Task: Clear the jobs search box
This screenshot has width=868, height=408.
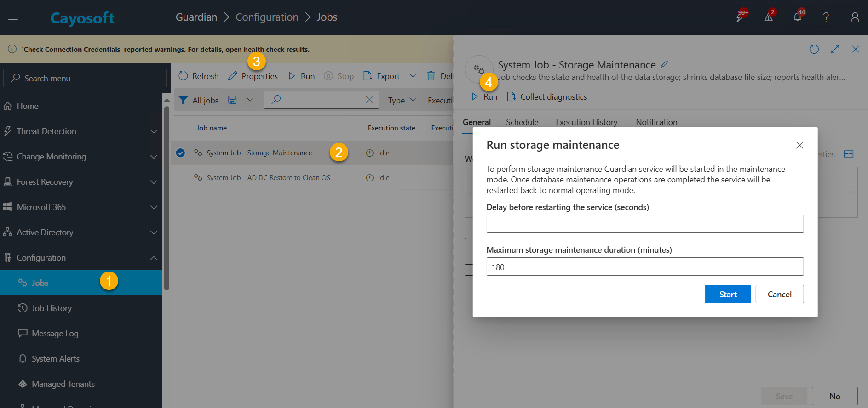Action: [x=369, y=100]
